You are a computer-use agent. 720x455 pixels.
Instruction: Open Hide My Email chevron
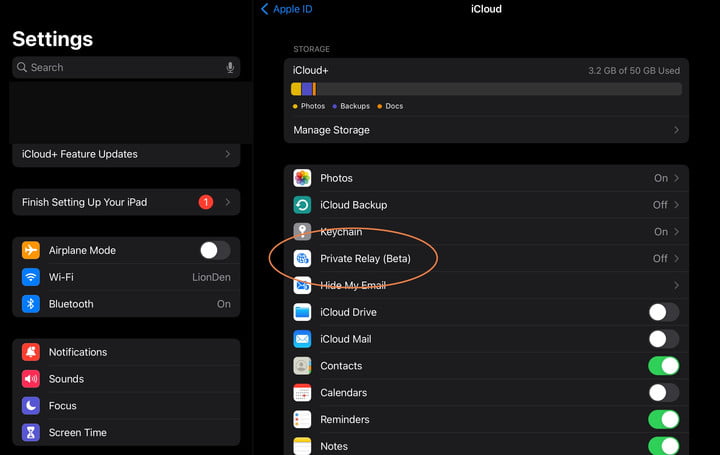[676, 286]
